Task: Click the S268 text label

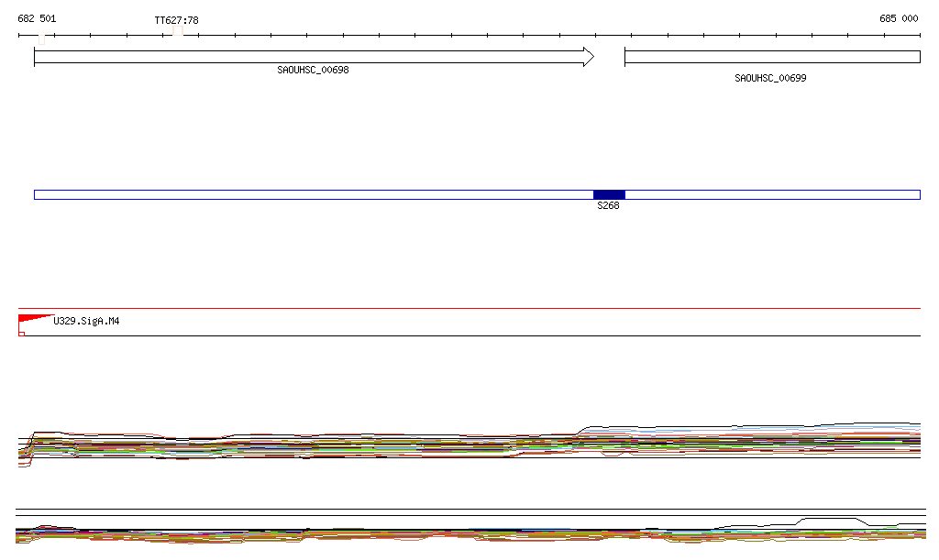Action: 608,206
